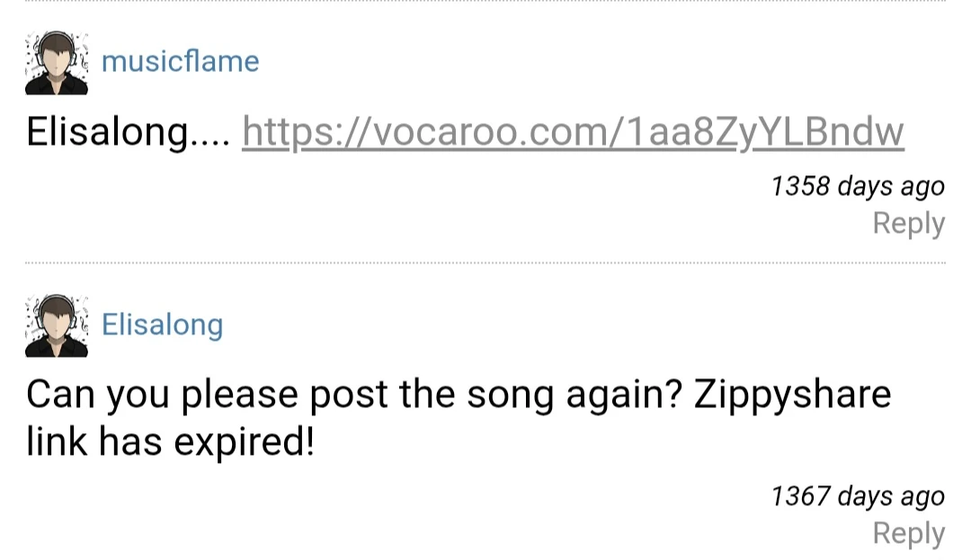The image size is (971, 560).
Task: Click the "link has expired!" text line
Action: [171, 441]
